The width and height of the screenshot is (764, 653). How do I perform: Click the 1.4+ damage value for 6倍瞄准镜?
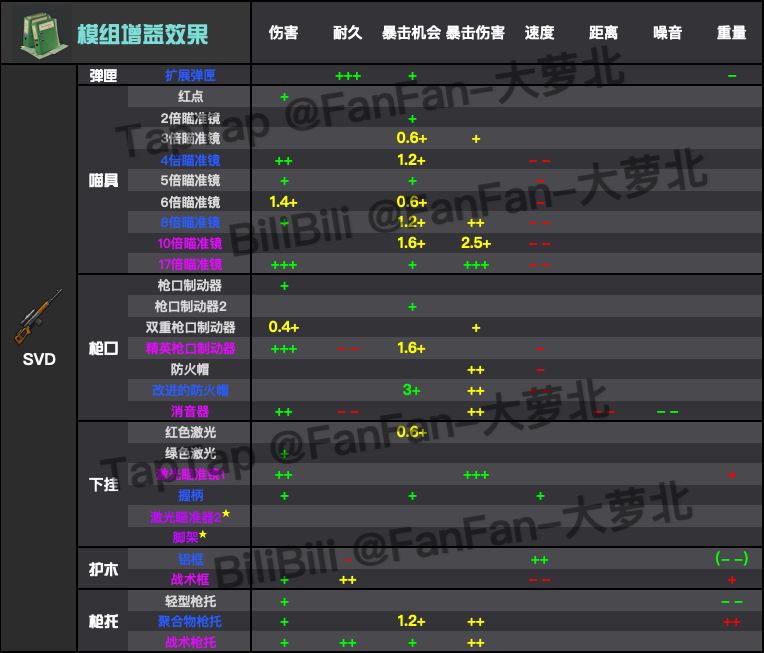283,202
